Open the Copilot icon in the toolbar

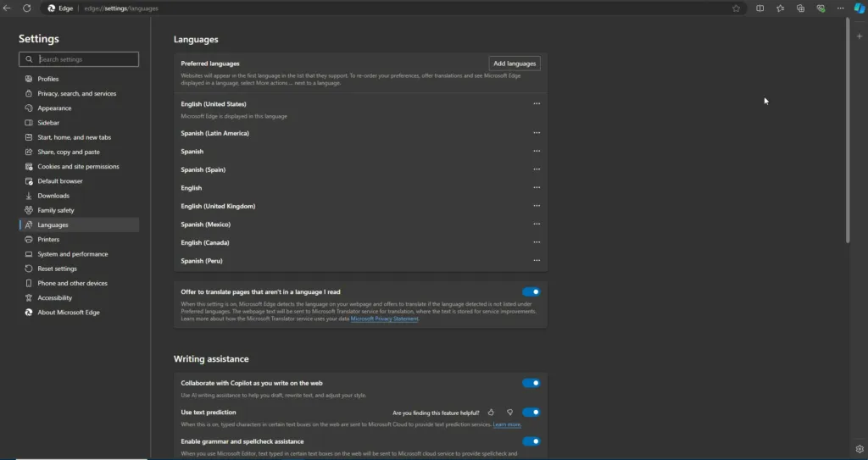[x=860, y=8]
